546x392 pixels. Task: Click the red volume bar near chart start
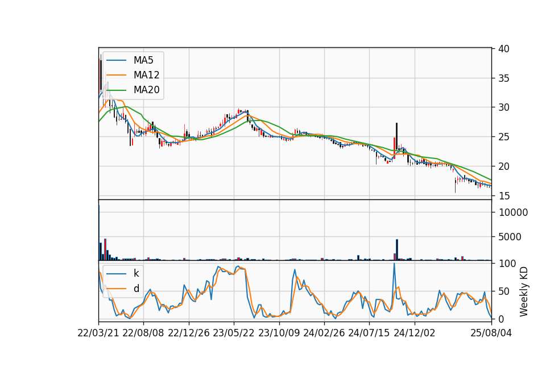pyautogui.click(x=105, y=249)
